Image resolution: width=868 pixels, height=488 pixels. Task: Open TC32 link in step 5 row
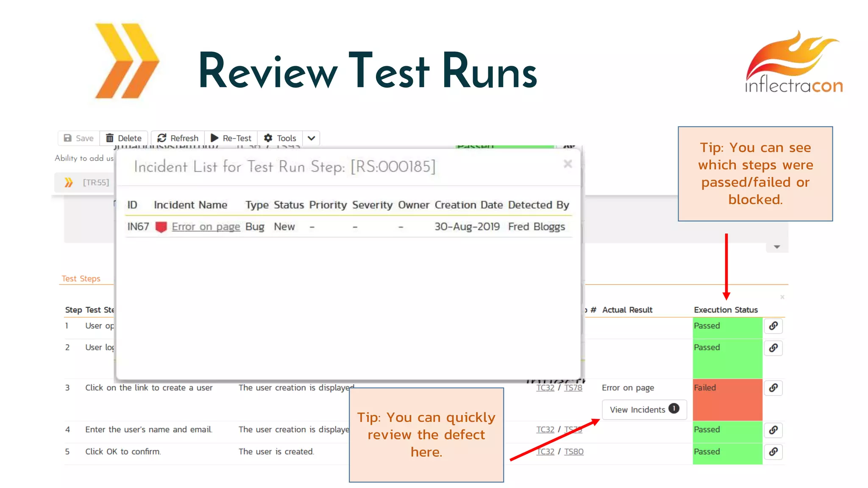point(545,452)
